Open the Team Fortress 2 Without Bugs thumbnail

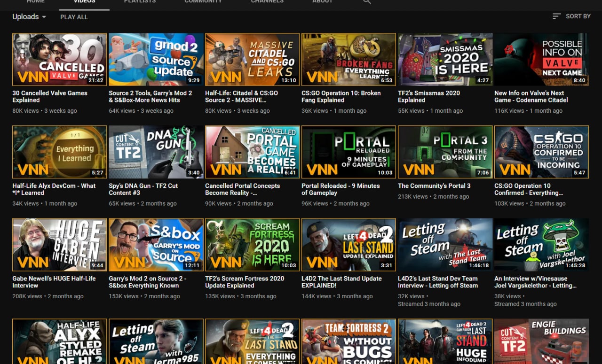coord(349,341)
